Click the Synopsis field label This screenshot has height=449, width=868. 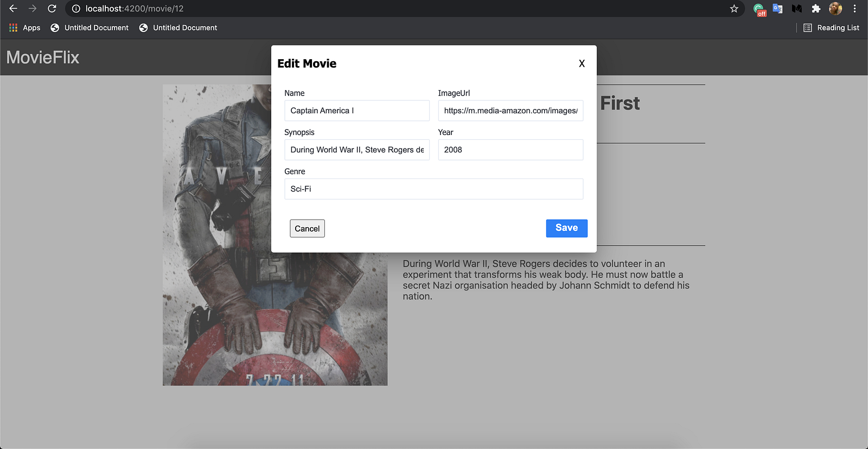point(299,132)
